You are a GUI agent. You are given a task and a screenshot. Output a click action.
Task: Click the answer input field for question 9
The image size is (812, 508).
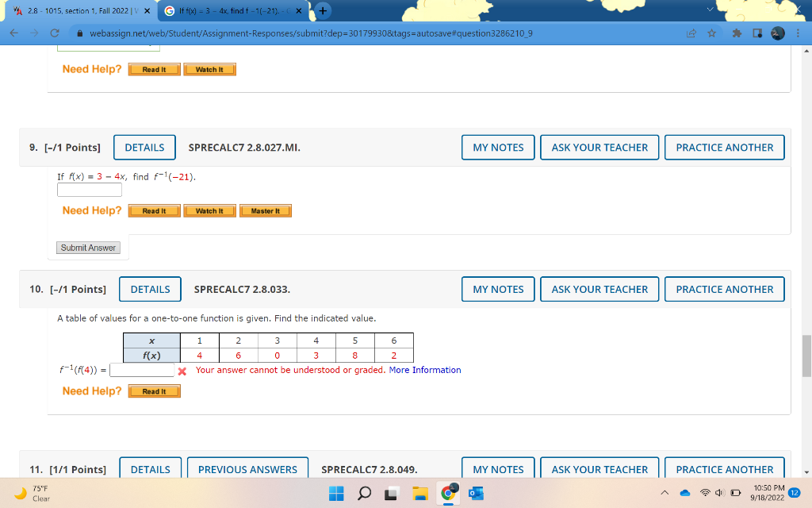pos(89,189)
